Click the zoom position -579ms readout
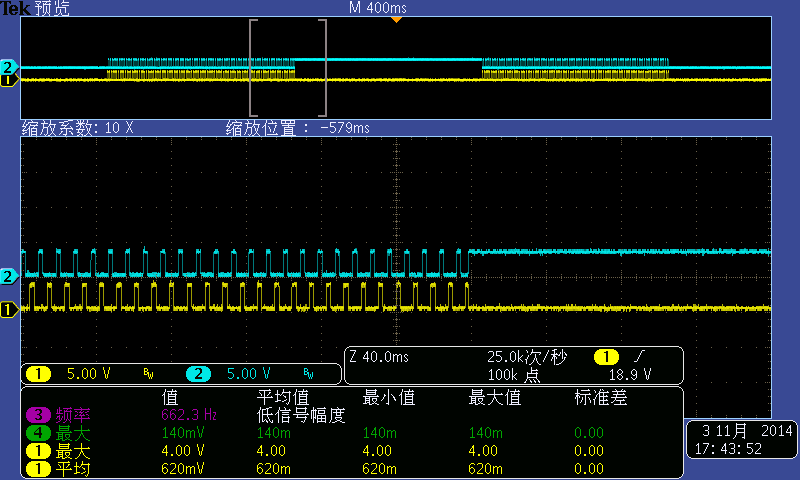 (298, 128)
